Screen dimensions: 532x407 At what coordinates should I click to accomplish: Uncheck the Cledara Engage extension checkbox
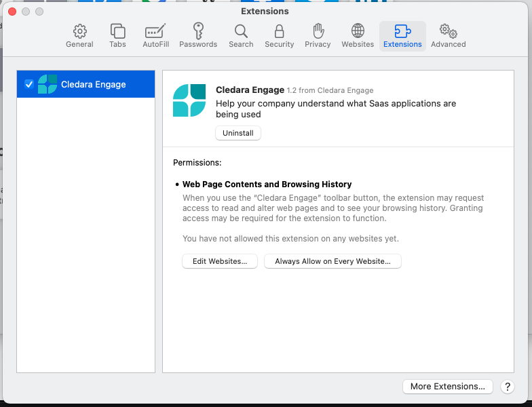click(28, 84)
